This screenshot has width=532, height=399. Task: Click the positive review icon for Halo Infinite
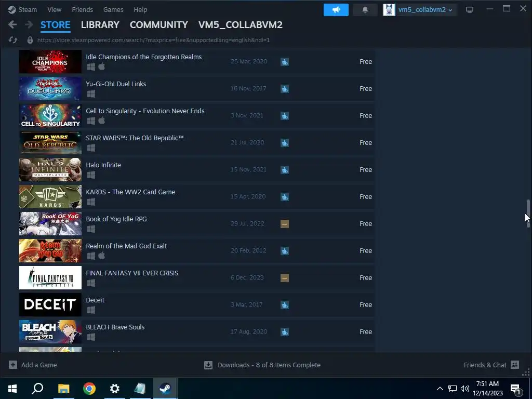285,170
